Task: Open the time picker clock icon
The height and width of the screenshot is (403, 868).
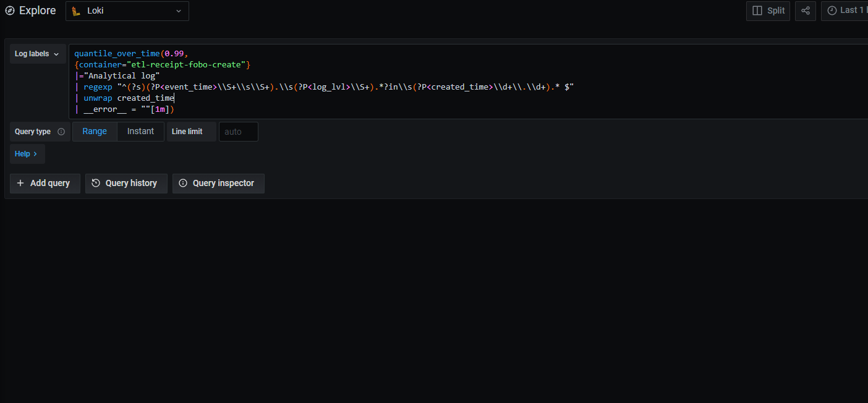Action: point(832,11)
